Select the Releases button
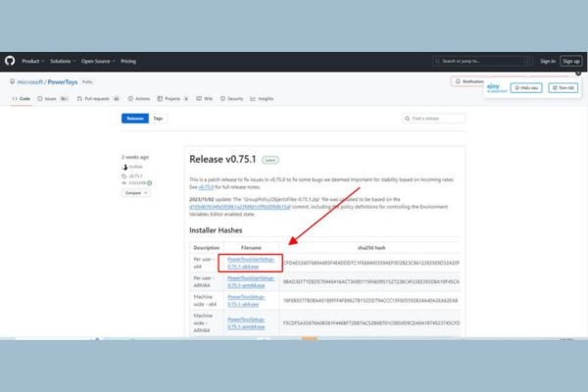The width and height of the screenshot is (588, 392). (x=135, y=119)
